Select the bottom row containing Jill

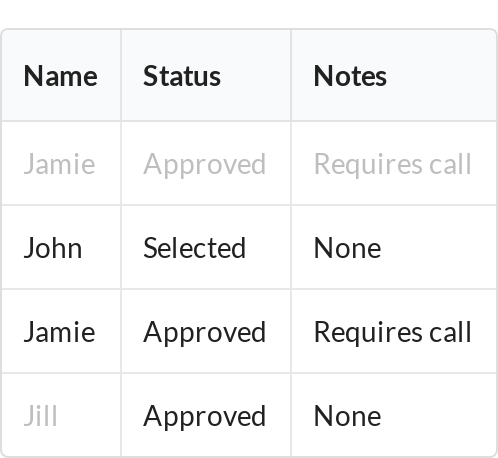[x=249, y=415]
